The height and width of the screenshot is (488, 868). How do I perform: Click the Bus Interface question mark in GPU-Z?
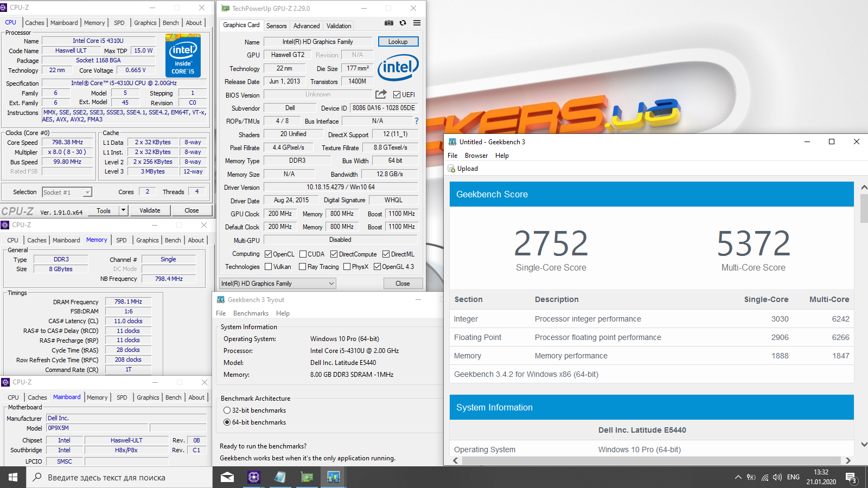(417, 121)
